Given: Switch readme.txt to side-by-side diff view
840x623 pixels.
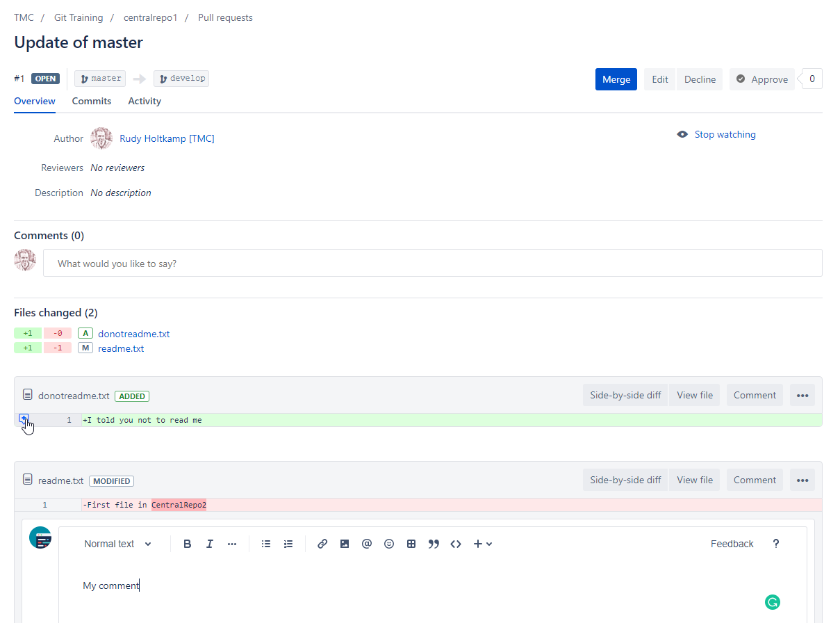Looking at the screenshot, I should [624, 479].
